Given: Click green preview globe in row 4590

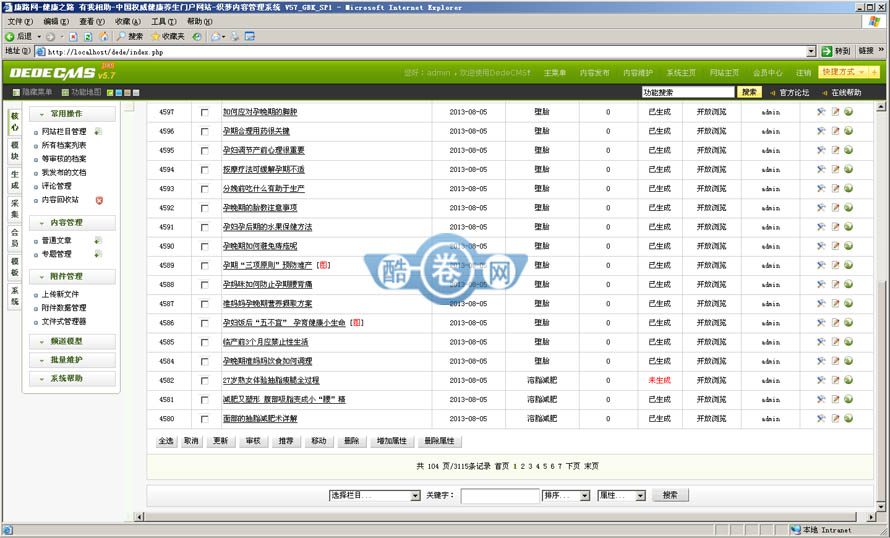Looking at the screenshot, I should [x=849, y=246].
